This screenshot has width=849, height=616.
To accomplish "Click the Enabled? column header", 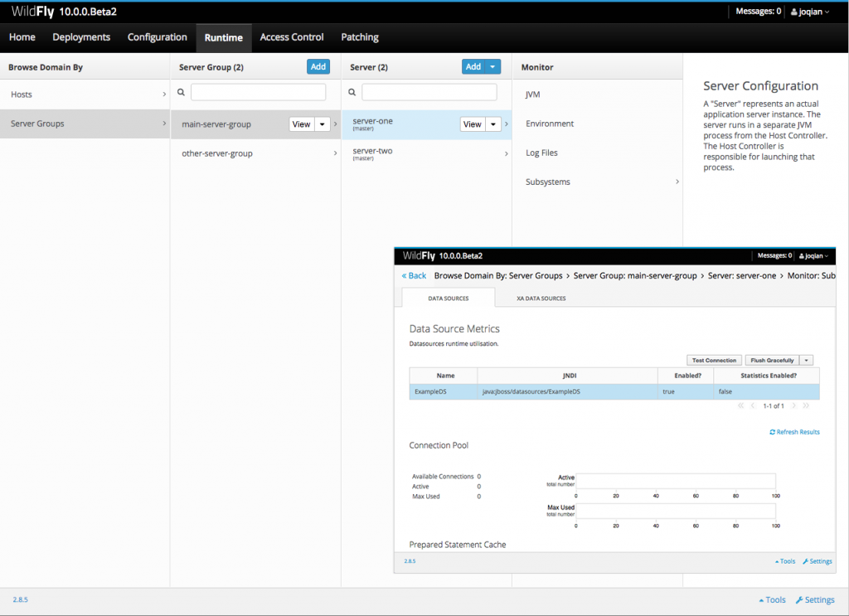I will click(x=687, y=376).
